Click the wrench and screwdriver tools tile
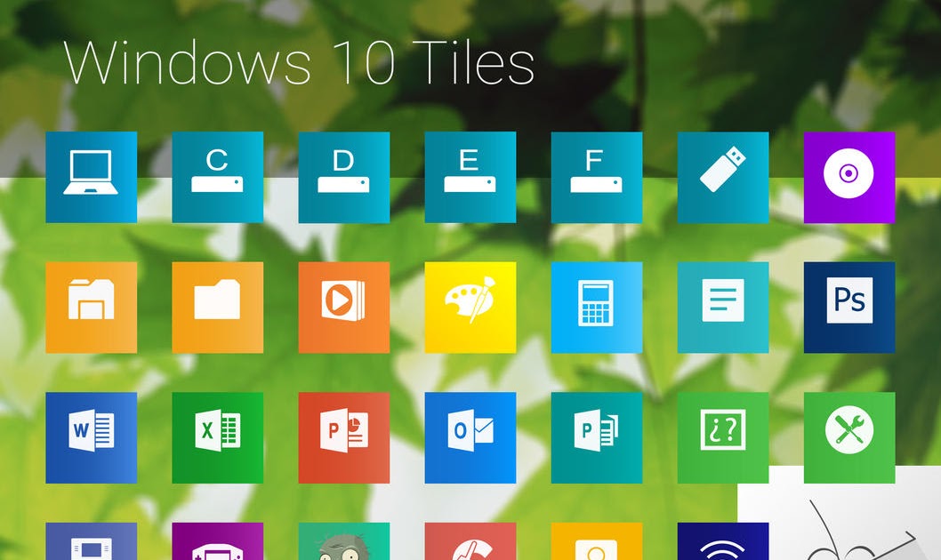Image resolution: width=941 pixels, height=560 pixels. click(x=849, y=437)
